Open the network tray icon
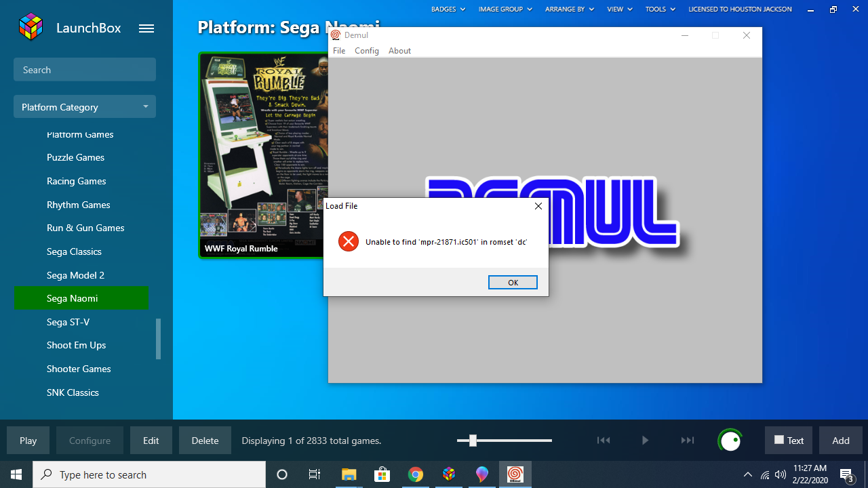 [765, 475]
